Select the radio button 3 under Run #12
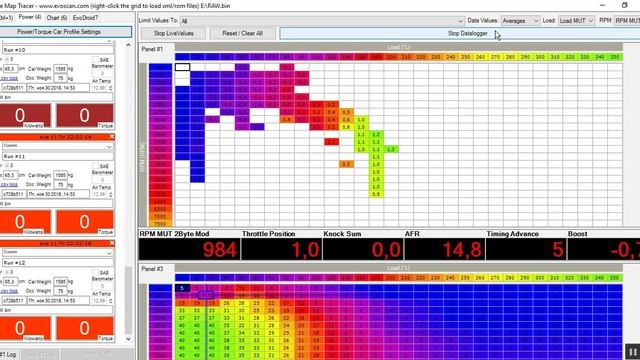Image resolution: width=640 pixels, height=360 pixels. [x=7, y=272]
